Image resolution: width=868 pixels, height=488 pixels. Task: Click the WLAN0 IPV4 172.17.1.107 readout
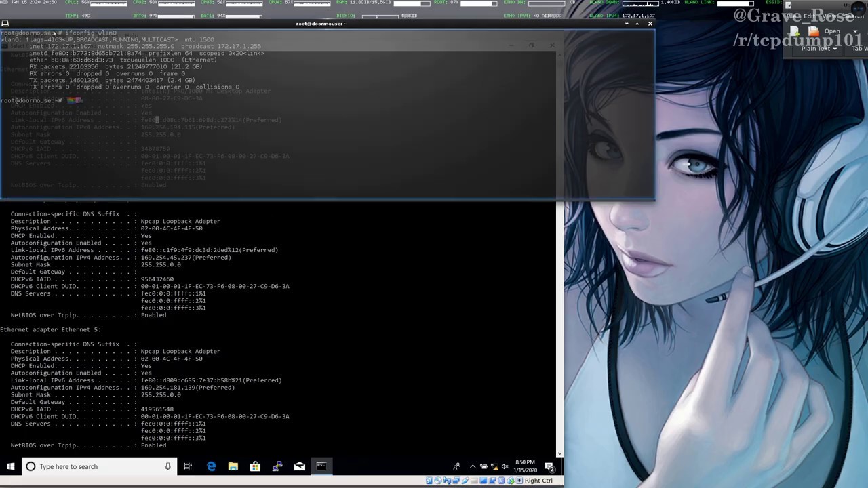(622, 16)
